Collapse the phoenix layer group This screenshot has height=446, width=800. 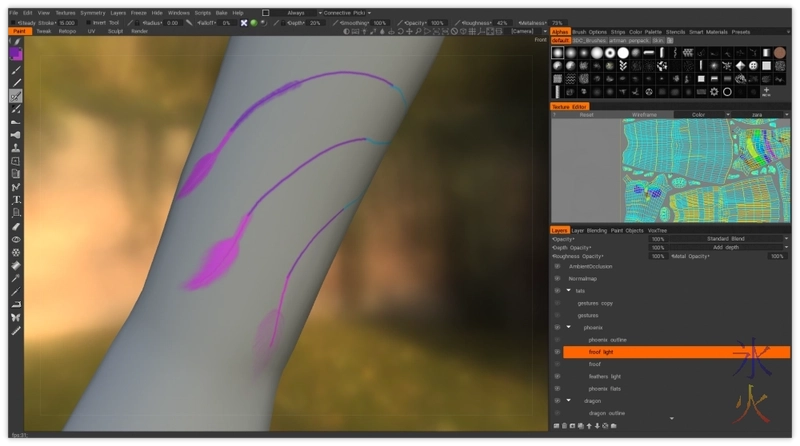click(568, 327)
